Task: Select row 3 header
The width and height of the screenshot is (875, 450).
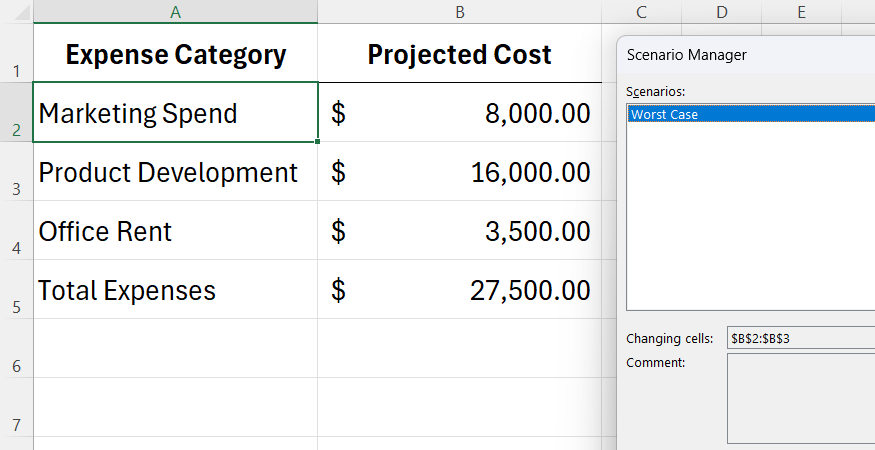Action: click(17, 171)
